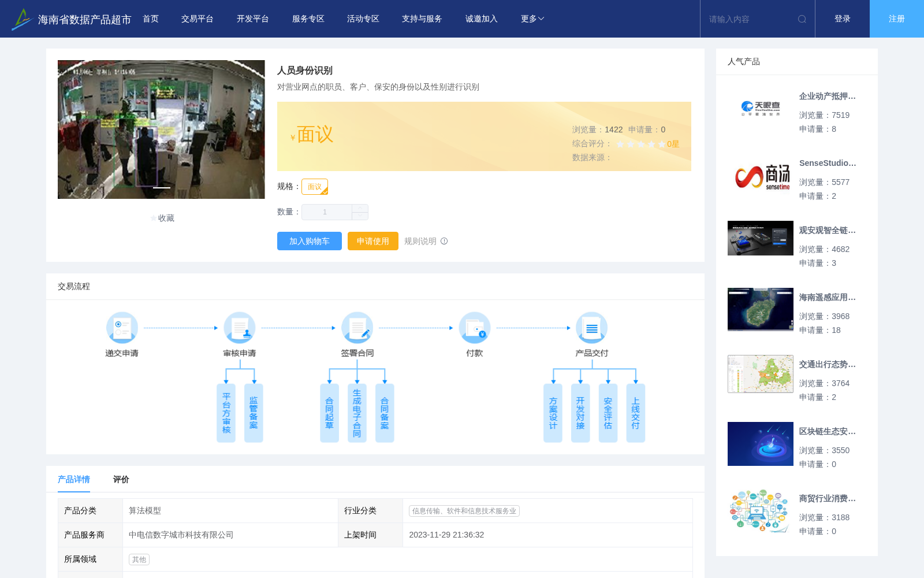Open the 诚邀加入 nav item
Viewport: 924px width, 578px height.
[482, 19]
